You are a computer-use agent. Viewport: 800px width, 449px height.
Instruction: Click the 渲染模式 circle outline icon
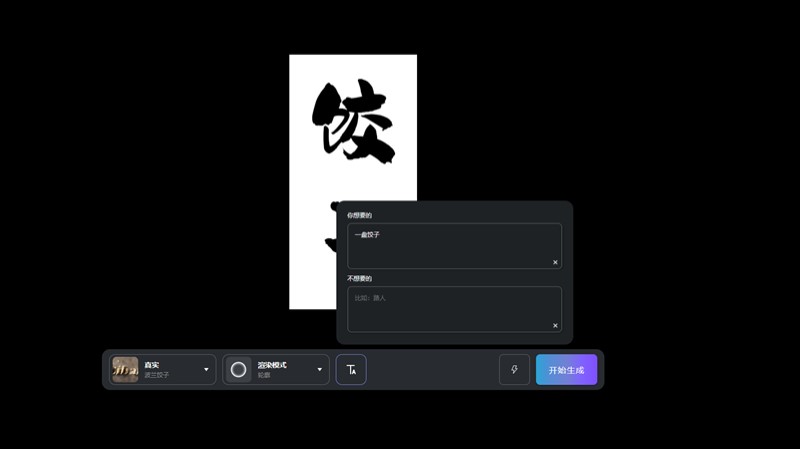click(238, 370)
